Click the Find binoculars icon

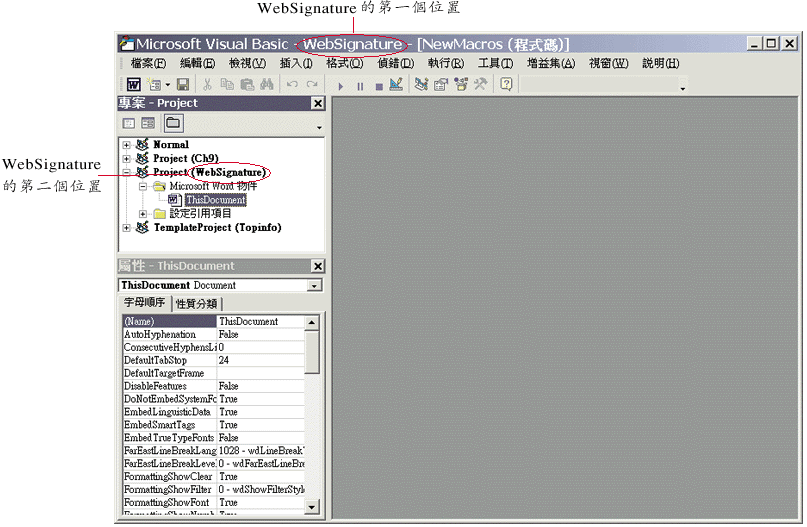267,84
